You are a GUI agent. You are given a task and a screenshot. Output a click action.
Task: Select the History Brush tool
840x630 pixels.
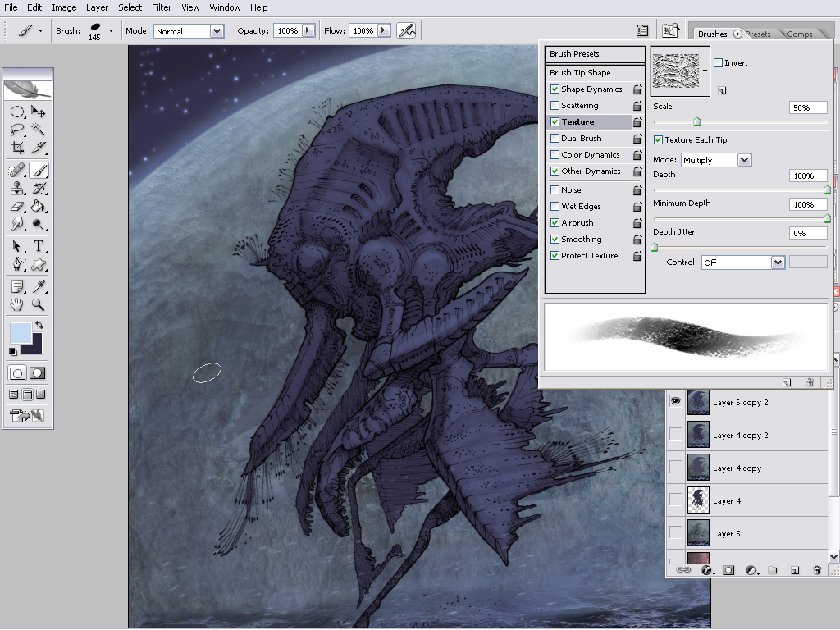[38, 189]
